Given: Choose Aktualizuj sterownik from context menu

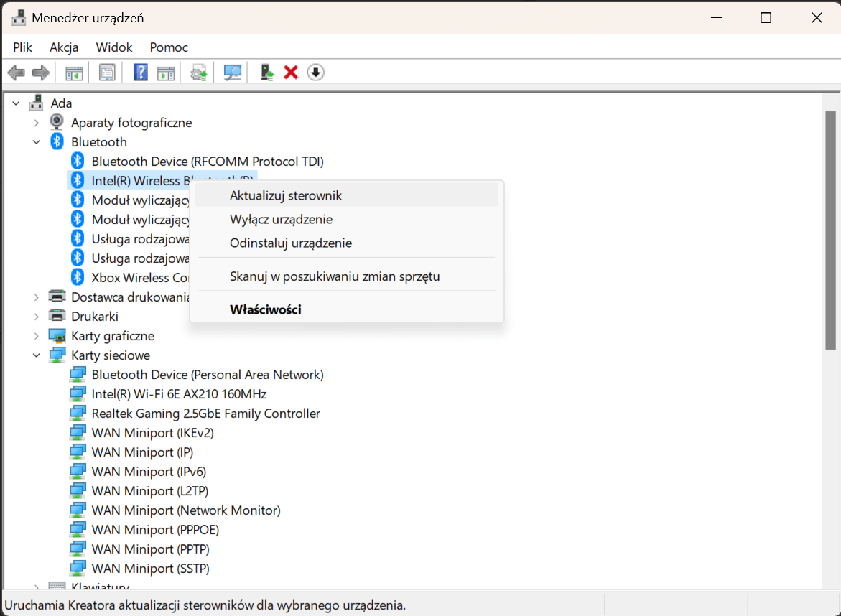Looking at the screenshot, I should click(x=286, y=195).
